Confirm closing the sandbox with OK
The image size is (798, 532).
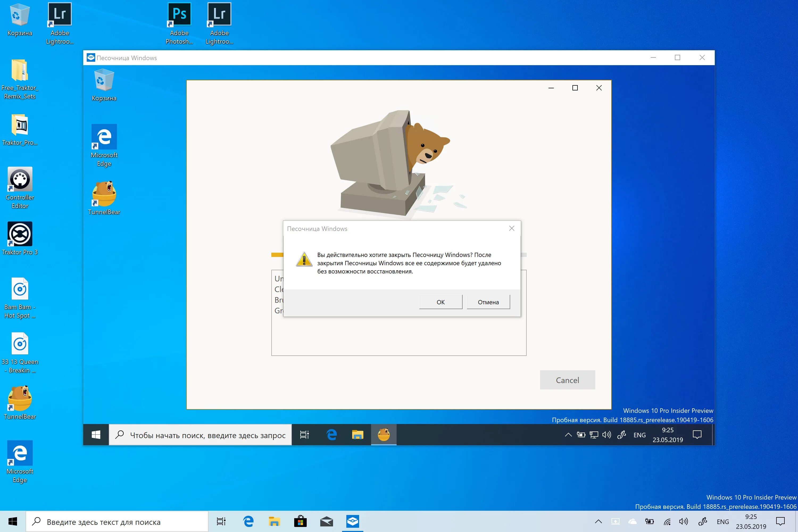click(440, 302)
